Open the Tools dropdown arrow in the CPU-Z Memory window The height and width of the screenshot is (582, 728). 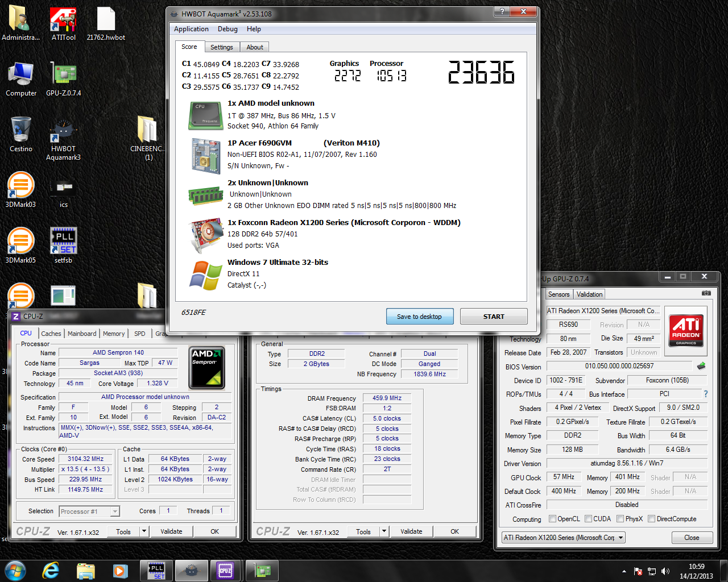click(384, 531)
